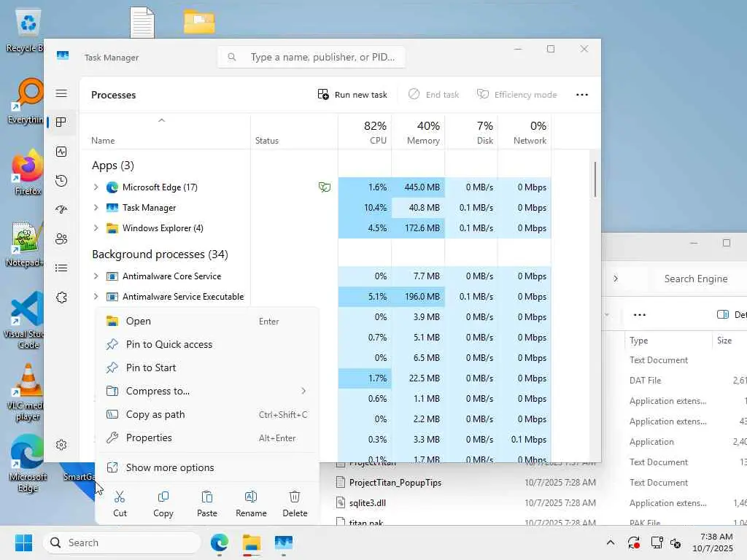
Task: Show hidden system tray icons chevron
Action: 611,542
